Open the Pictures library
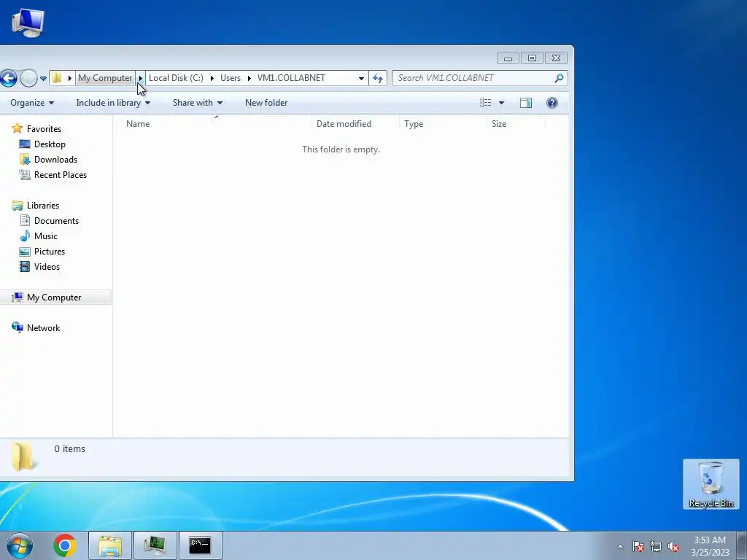The width and height of the screenshot is (747, 560). (50, 252)
